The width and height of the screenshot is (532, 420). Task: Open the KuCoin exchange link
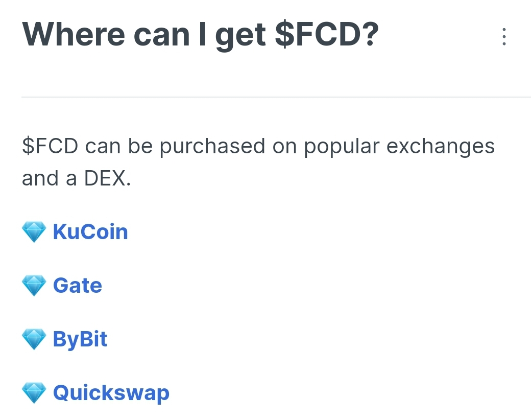(90, 232)
